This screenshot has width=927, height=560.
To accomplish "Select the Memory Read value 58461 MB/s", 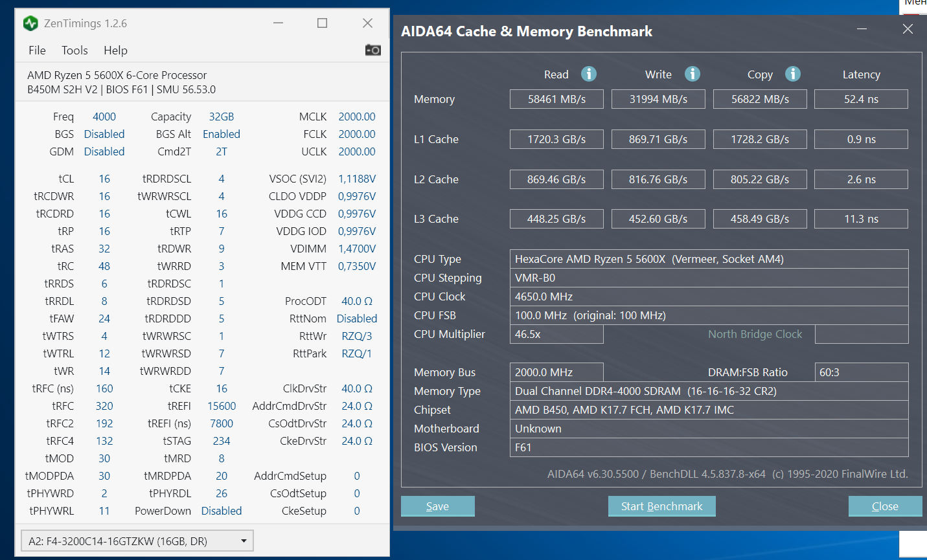I will pos(556,99).
